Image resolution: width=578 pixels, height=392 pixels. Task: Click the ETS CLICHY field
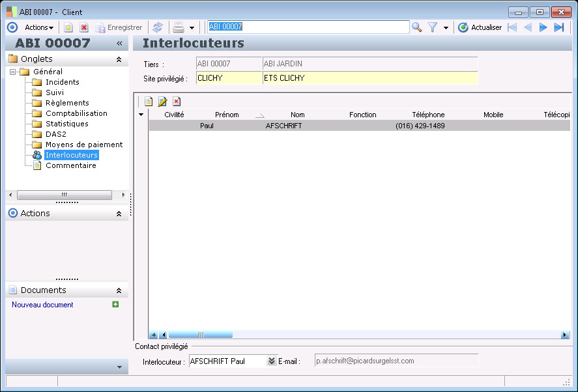370,77
